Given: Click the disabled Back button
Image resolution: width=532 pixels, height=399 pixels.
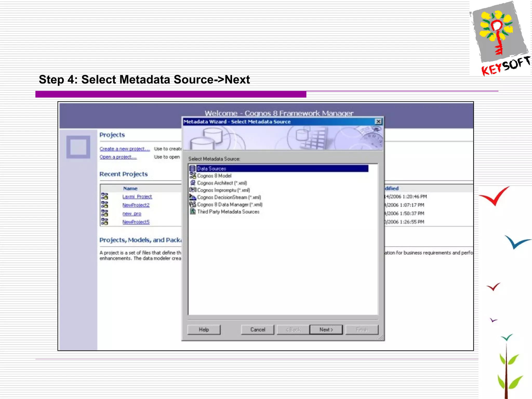Looking at the screenshot, I should pyautogui.click(x=293, y=330).
